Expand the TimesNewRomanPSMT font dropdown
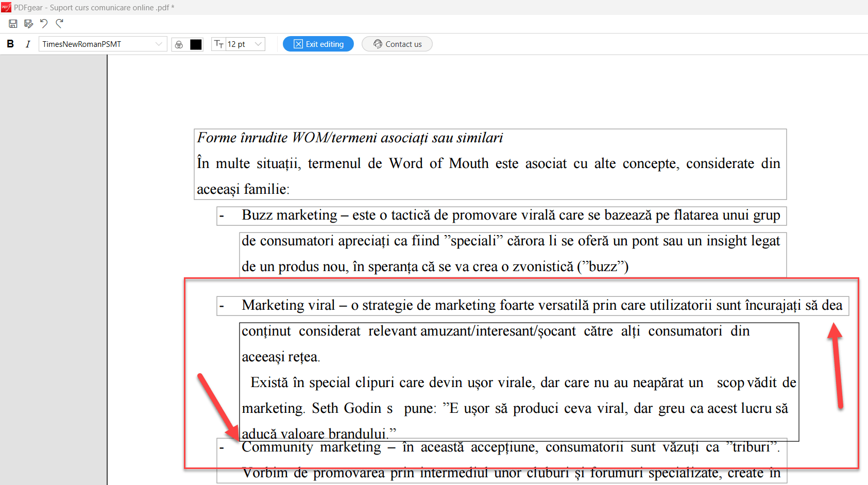868x485 pixels. 159,44
